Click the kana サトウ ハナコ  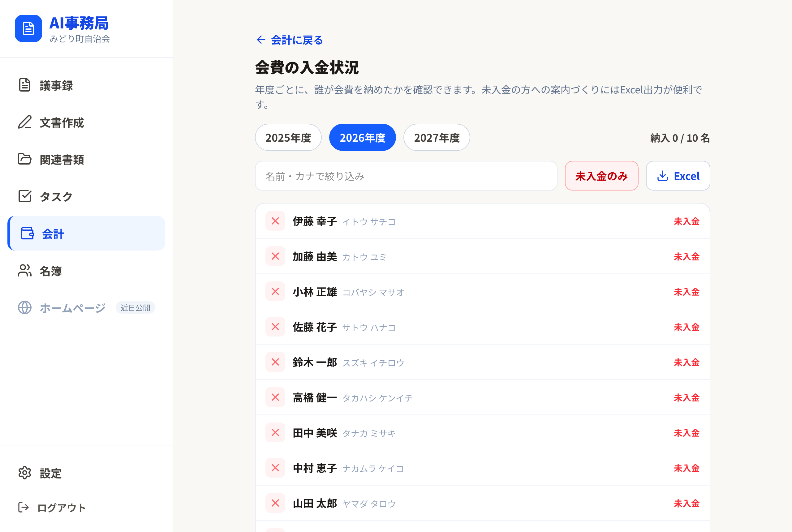(369, 328)
